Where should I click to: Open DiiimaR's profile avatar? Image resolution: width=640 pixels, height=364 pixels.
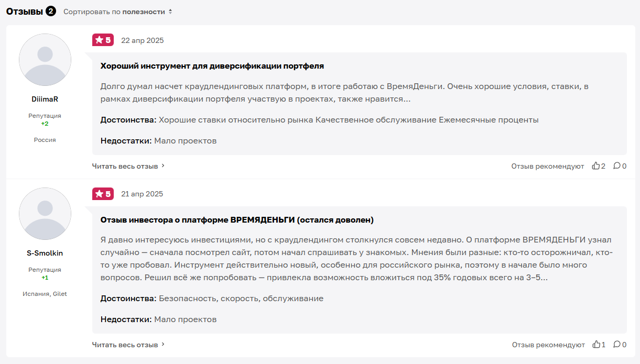click(45, 60)
